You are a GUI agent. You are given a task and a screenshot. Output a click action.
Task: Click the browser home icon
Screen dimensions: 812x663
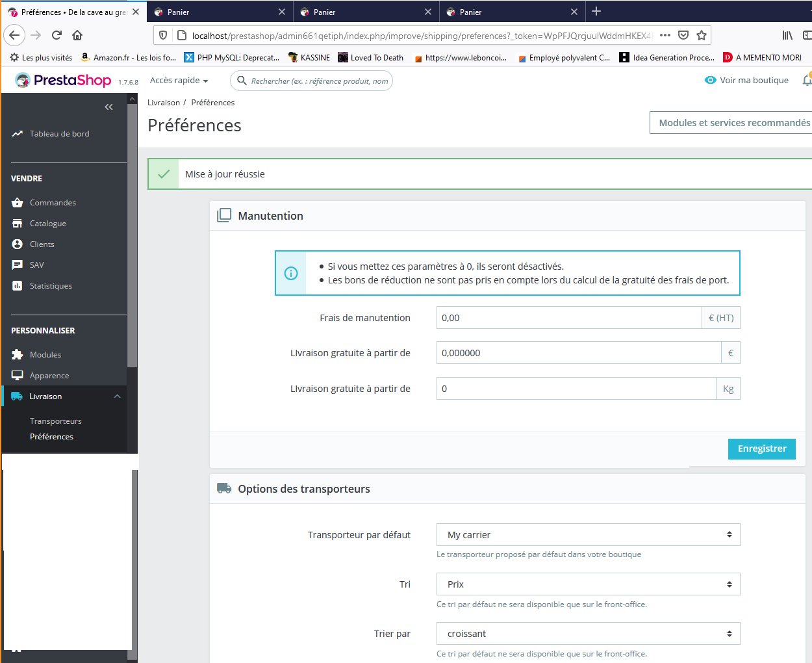[x=77, y=35]
